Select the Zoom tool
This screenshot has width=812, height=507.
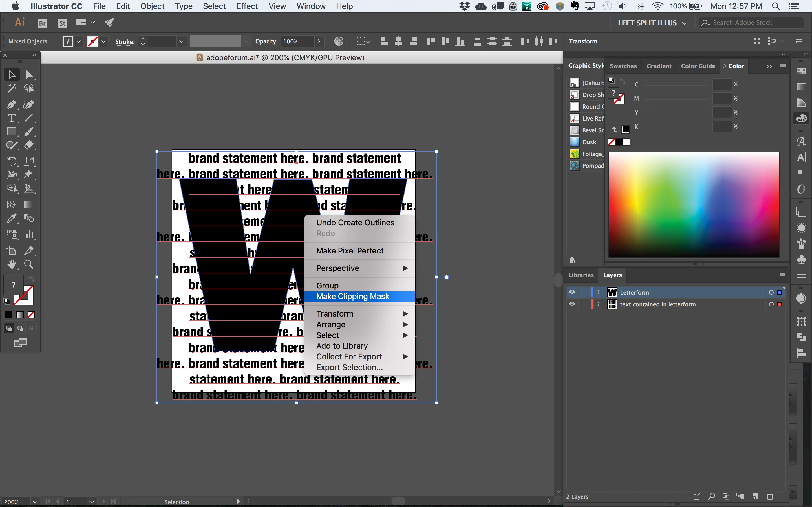point(29,264)
